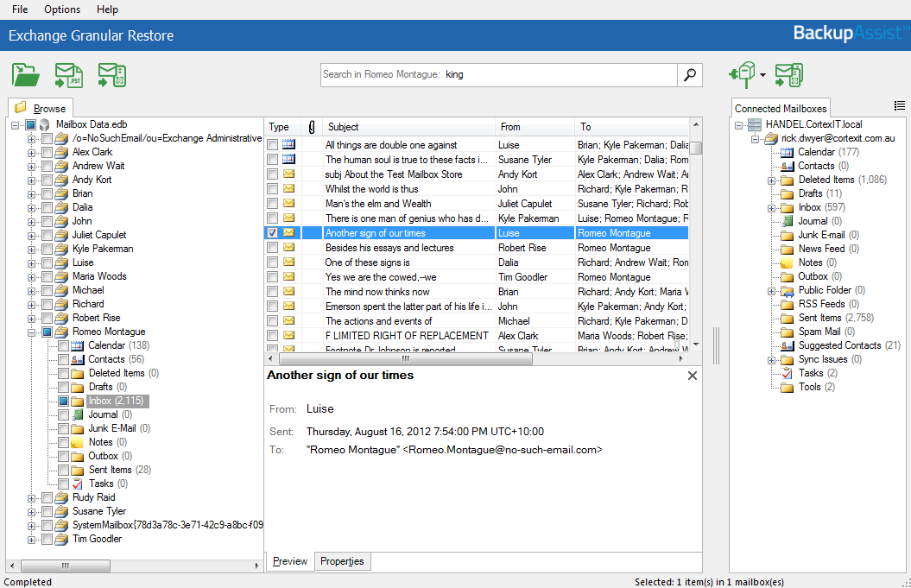The image size is (911, 588).
Task: Select Sent Items folder in Connected Mailboxes
Action: click(819, 318)
